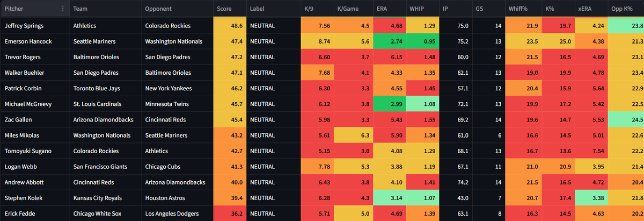644x221 pixels.
Task: Click the 1.55 WHIP cell for Gallen
Action: pos(422,119)
